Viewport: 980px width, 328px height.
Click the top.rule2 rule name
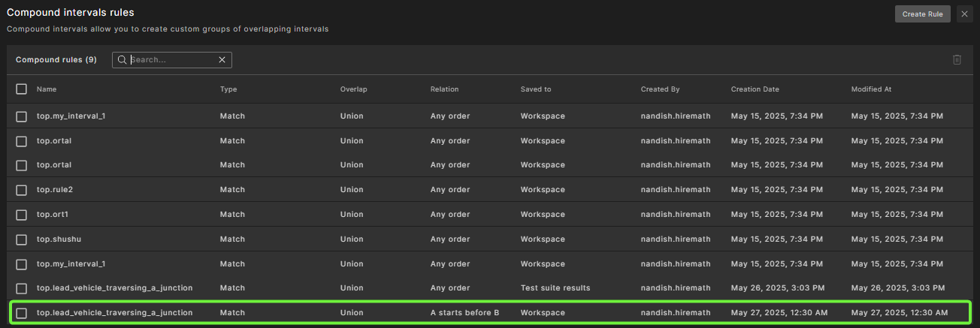tap(55, 190)
